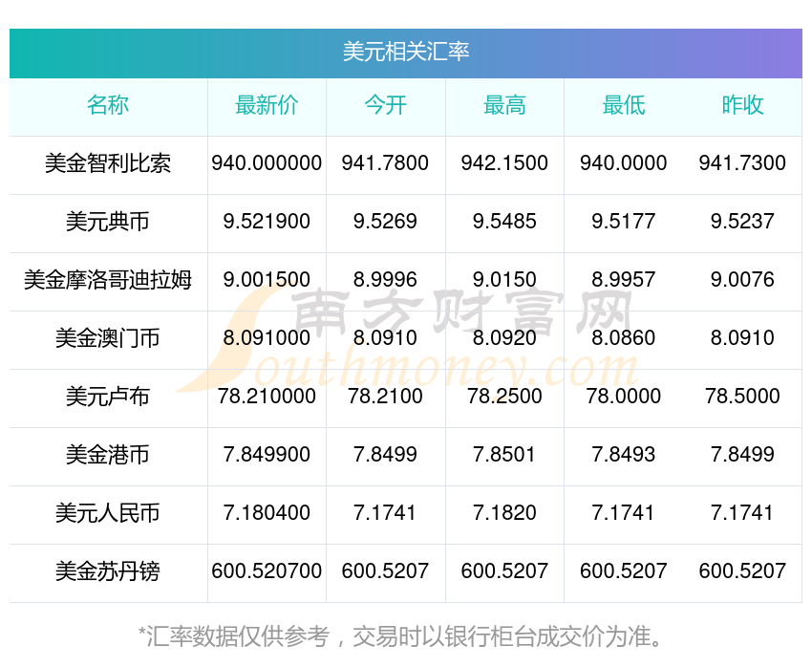Click latest price 78.210000

pyautogui.click(x=267, y=397)
